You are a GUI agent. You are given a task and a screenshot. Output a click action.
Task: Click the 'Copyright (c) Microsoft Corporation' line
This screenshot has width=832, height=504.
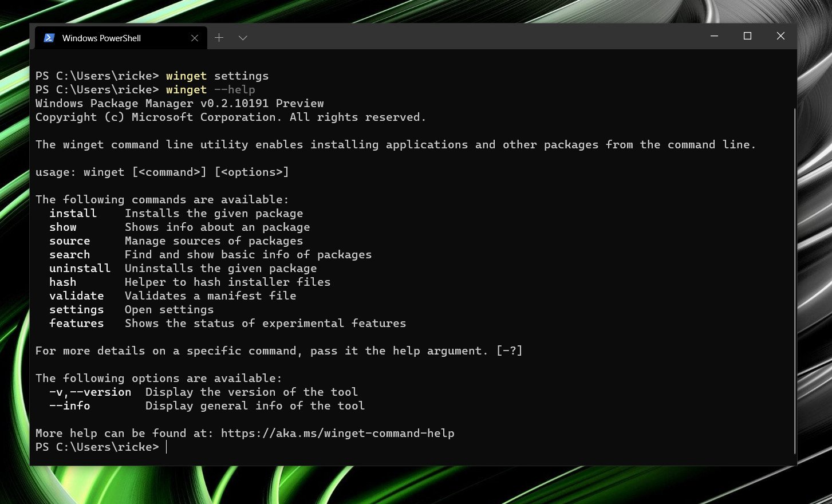pyautogui.click(x=231, y=117)
